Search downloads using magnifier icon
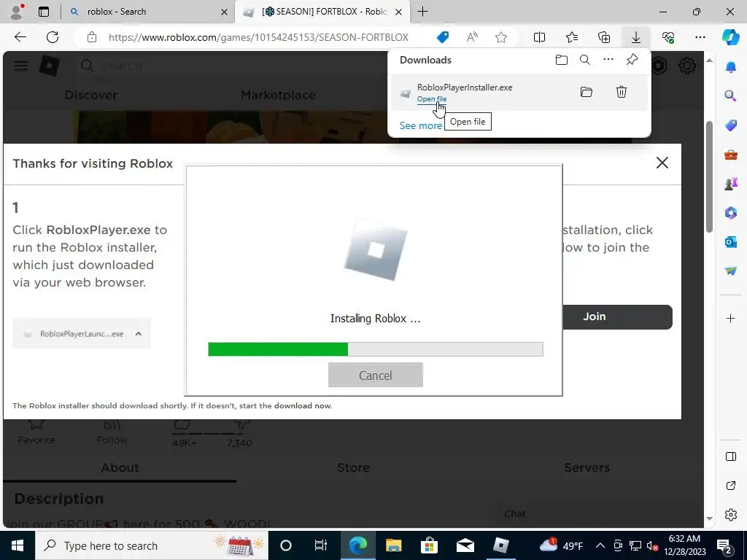 coord(585,60)
